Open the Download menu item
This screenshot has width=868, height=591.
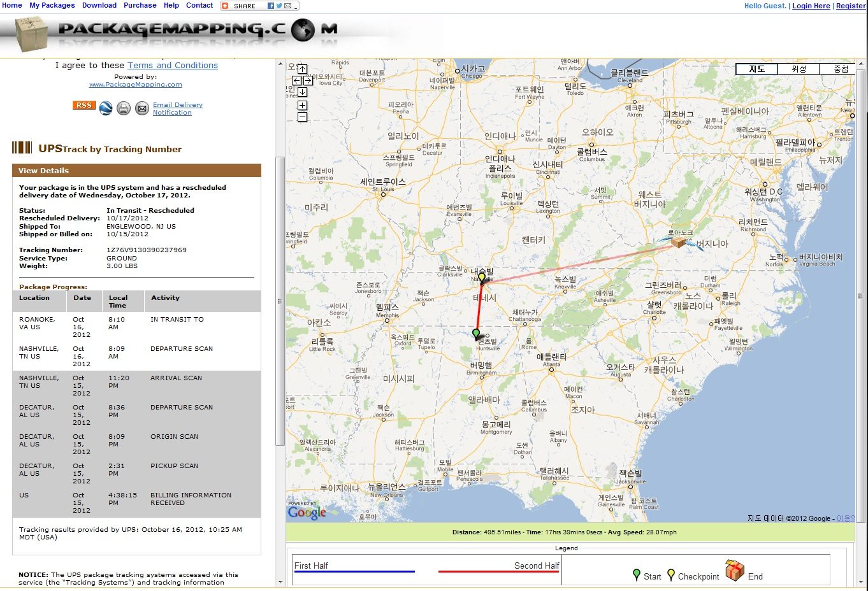[99, 5]
